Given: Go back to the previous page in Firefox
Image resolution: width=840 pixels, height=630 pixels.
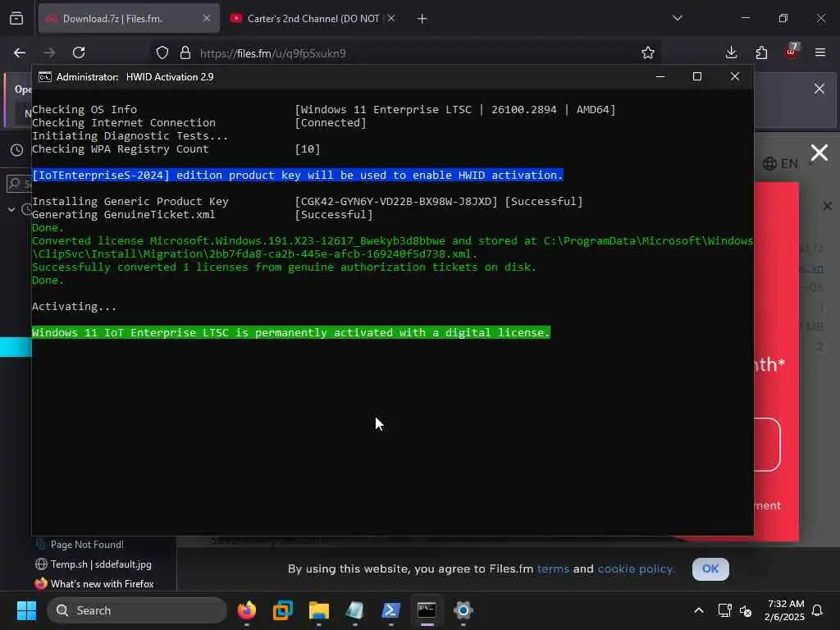Looking at the screenshot, I should [20, 52].
